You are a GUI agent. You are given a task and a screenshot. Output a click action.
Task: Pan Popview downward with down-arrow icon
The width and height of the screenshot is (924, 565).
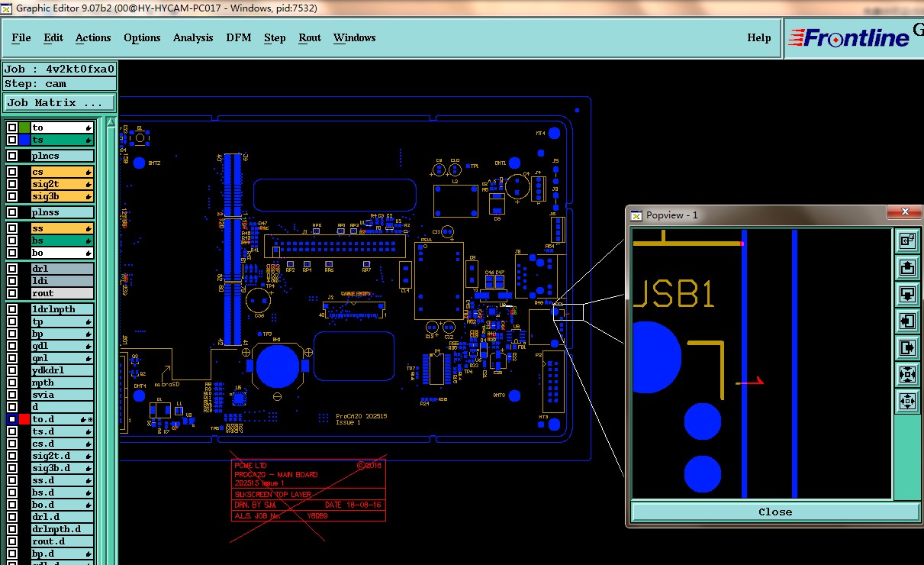click(x=907, y=294)
